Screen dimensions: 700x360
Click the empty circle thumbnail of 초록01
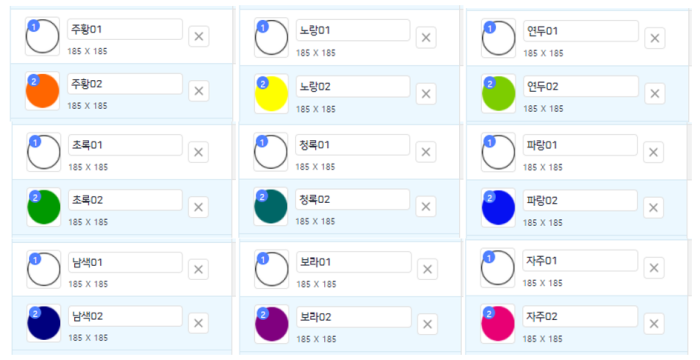pyautogui.click(x=44, y=152)
